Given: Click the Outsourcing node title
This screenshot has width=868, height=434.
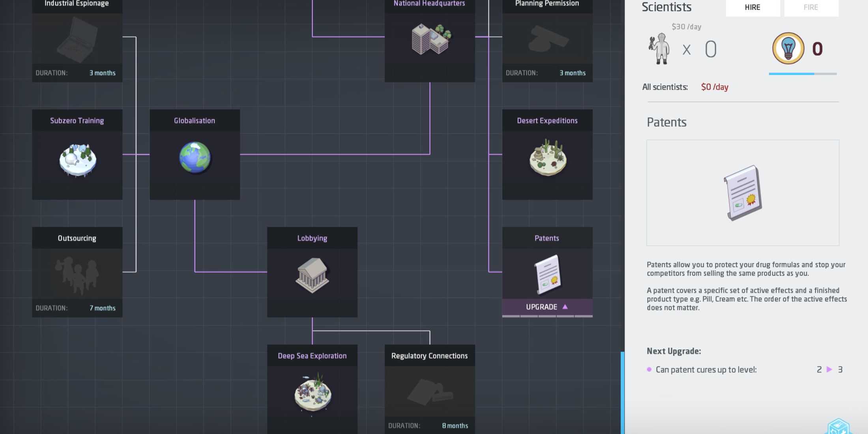Looking at the screenshot, I should pyautogui.click(x=77, y=238).
